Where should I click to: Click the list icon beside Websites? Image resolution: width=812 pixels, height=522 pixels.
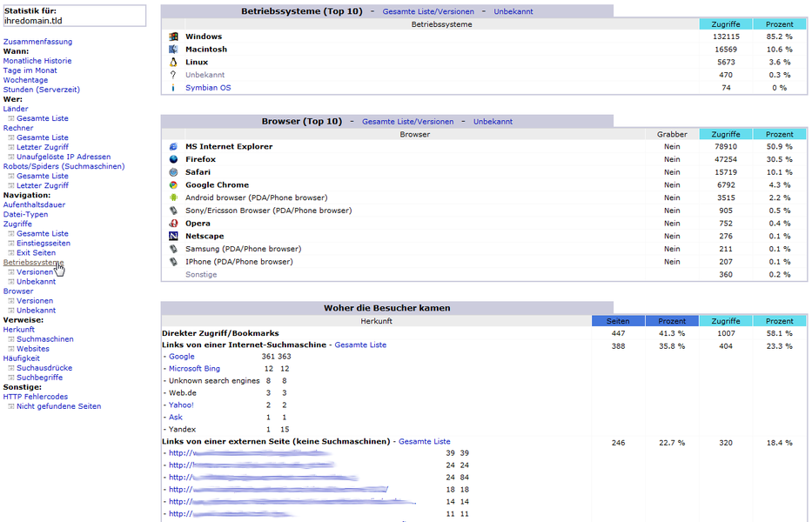(x=11, y=349)
